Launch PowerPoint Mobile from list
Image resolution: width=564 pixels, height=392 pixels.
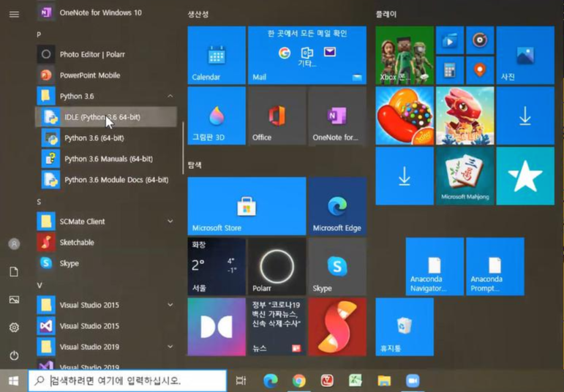pyautogui.click(x=106, y=75)
